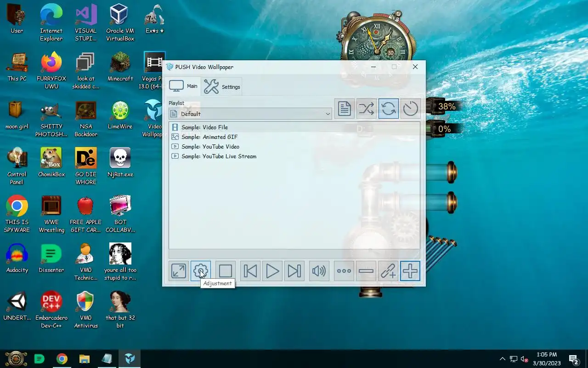
Task: Open the playlist document icon button
Action: coord(345,109)
